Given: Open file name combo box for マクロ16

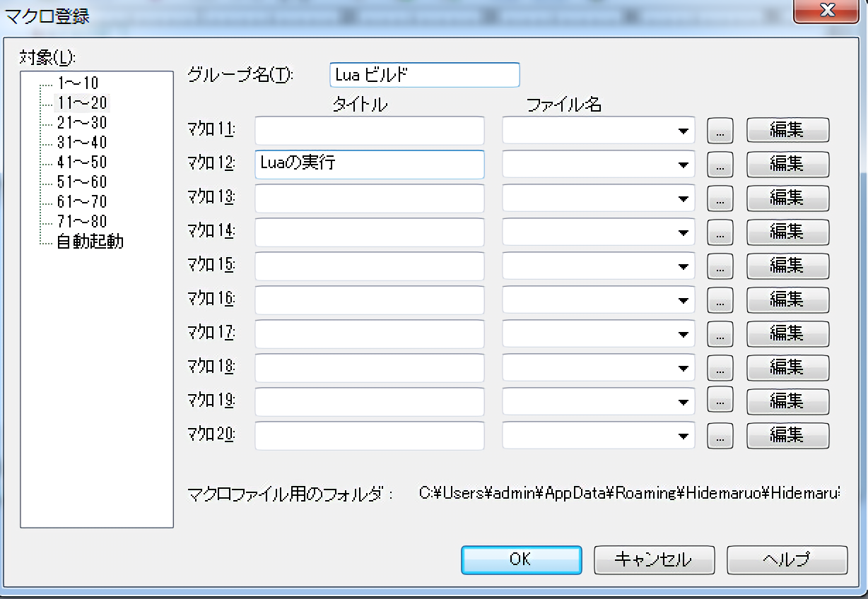Looking at the screenshot, I should [683, 300].
